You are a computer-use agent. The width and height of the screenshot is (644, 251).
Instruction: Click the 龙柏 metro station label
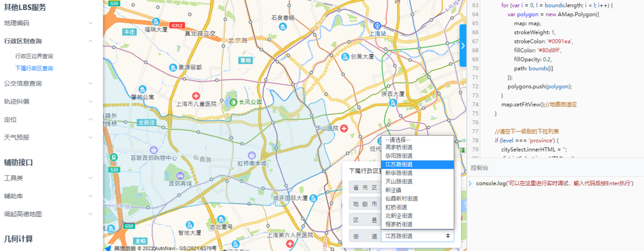140,241
